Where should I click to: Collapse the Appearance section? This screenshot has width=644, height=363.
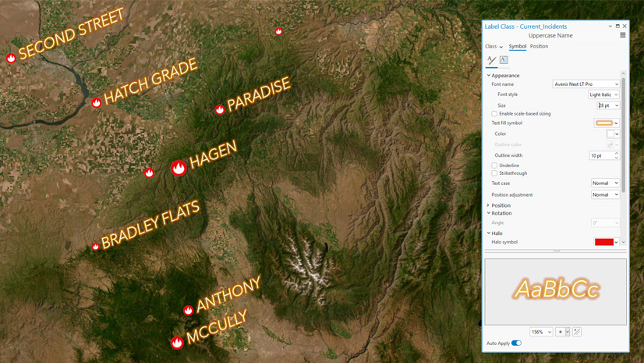489,75
